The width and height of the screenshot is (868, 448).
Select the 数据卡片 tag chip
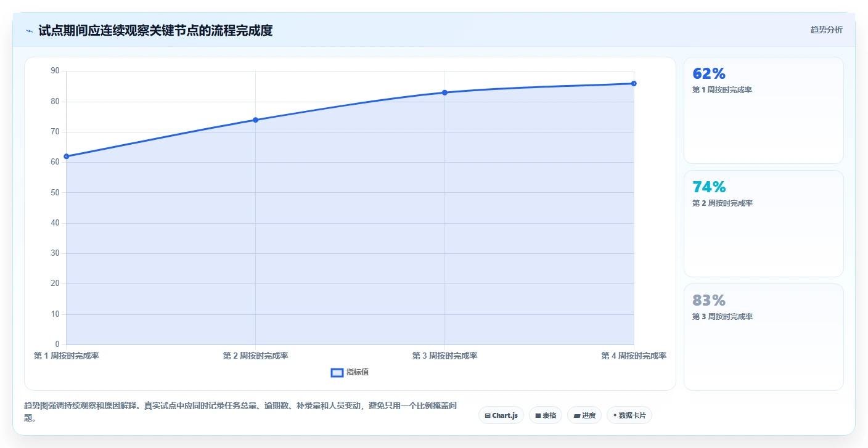629,415
